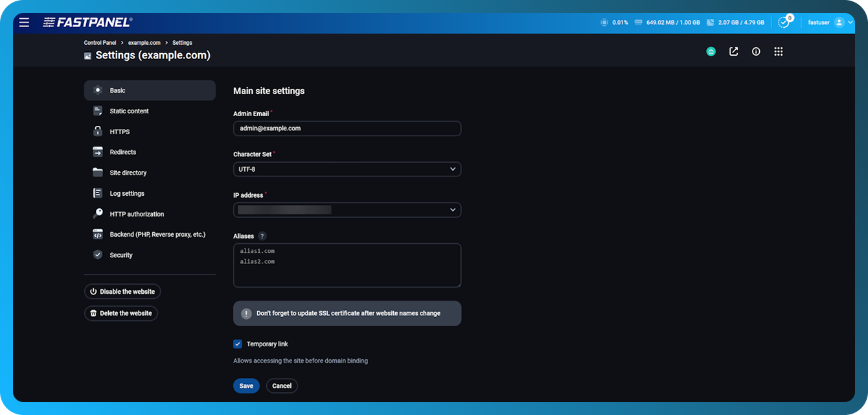868x415 pixels.
Task: Click the info circle icon in the header
Action: click(x=756, y=51)
